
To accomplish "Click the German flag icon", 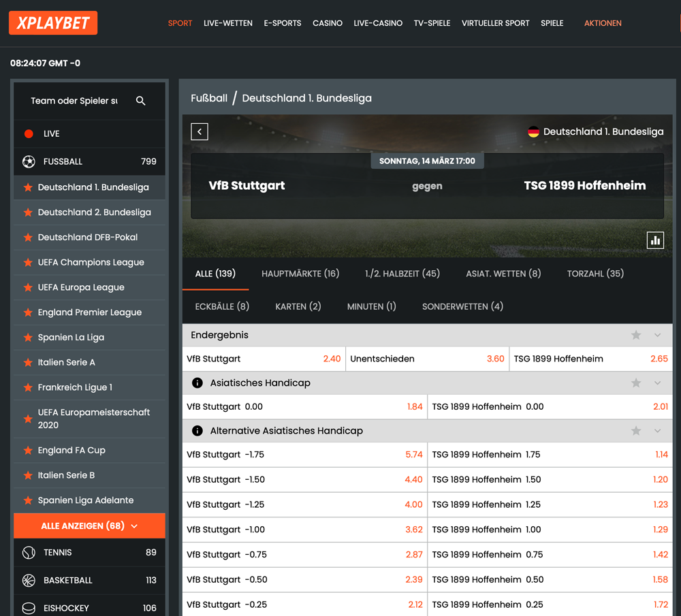I will tap(533, 131).
